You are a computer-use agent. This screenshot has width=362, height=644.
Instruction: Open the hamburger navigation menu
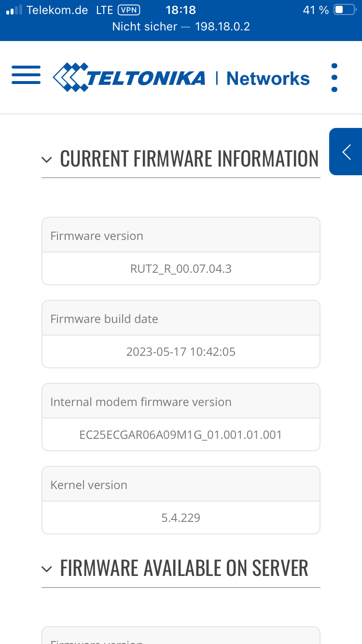(x=26, y=75)
